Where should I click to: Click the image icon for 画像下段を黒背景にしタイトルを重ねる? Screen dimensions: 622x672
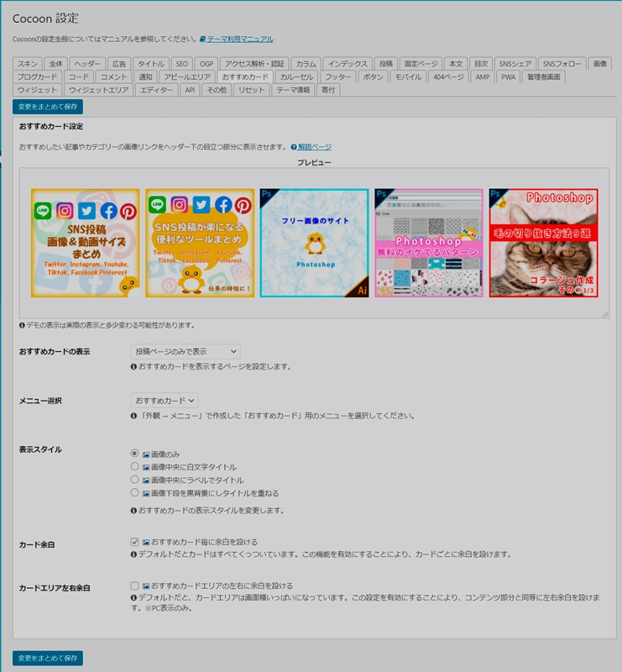[146, 493]
